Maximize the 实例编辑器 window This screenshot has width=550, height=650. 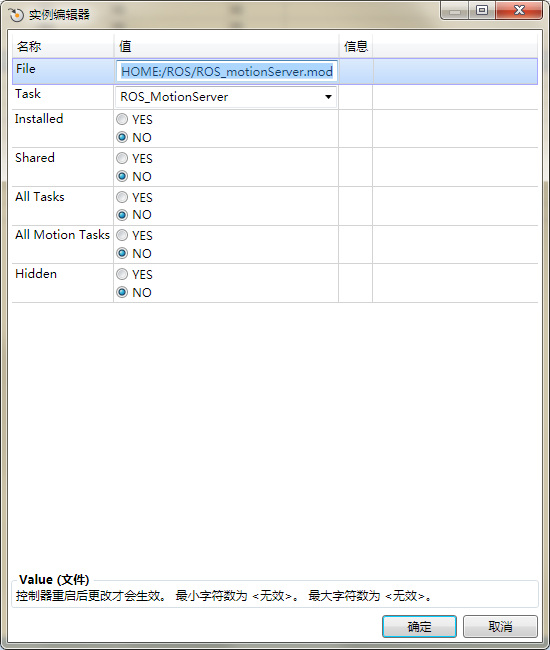482,10
